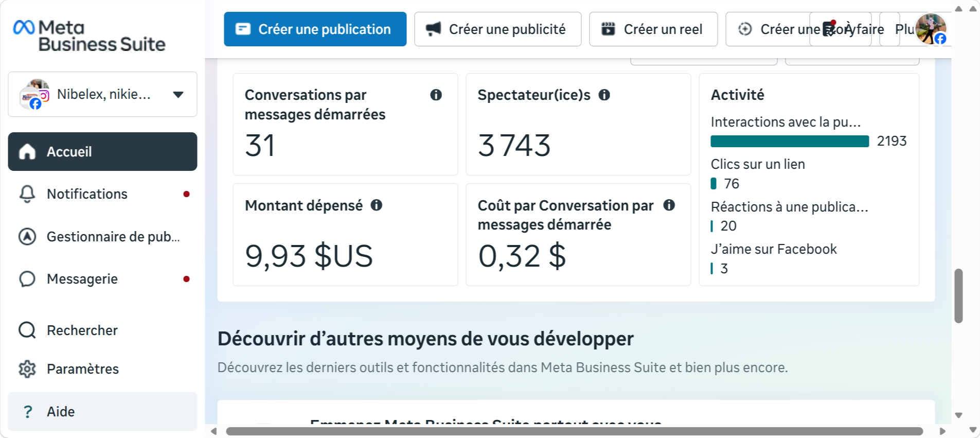The image size is (980, 438).
Task: Click the profile picture at top right
Action: (x=931, y=29)
